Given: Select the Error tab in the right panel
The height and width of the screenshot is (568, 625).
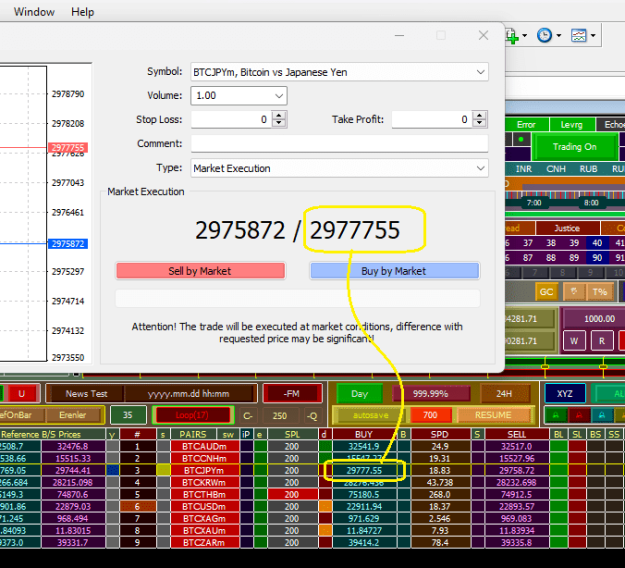Looking at the screenshot, I should click(526, 125).
